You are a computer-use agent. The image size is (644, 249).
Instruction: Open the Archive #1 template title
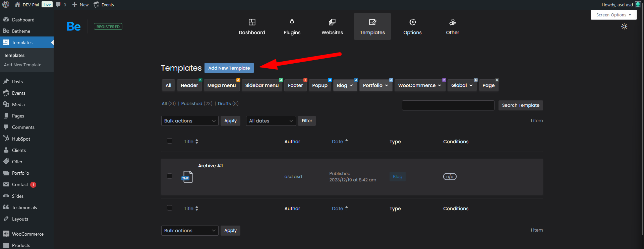211,166
